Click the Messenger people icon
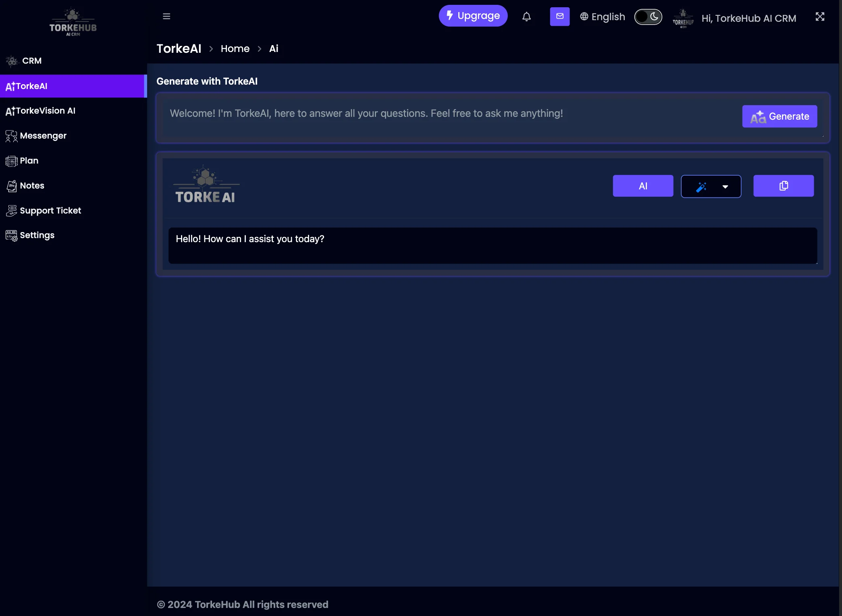Screen dimensions: 842x616 [11, 136]
